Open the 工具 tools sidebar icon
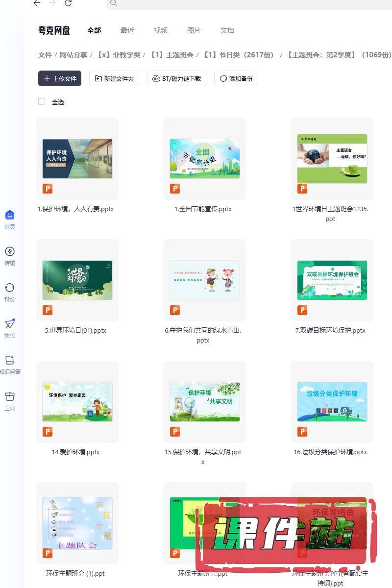This screenshot has width=392, height=588. coord(10,396)
